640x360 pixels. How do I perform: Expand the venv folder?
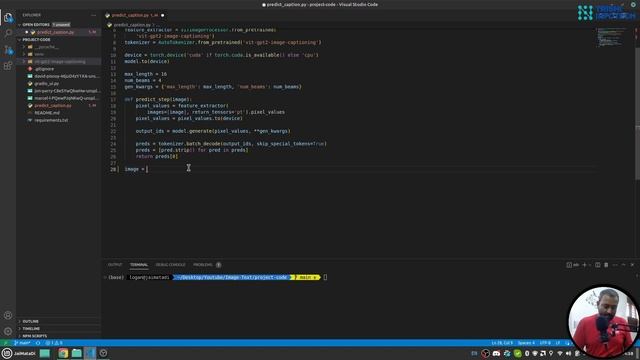point(39,54)
